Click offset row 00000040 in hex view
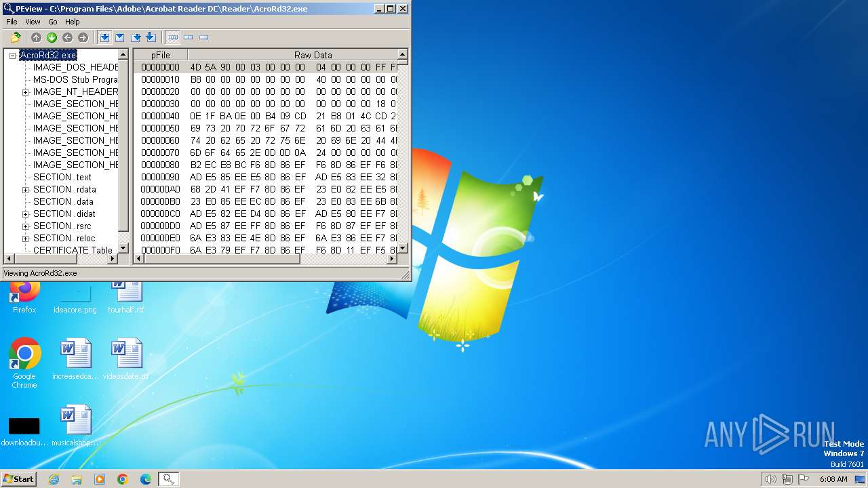The width and height of the screenshot is (868, 488). tap(265, 116)
